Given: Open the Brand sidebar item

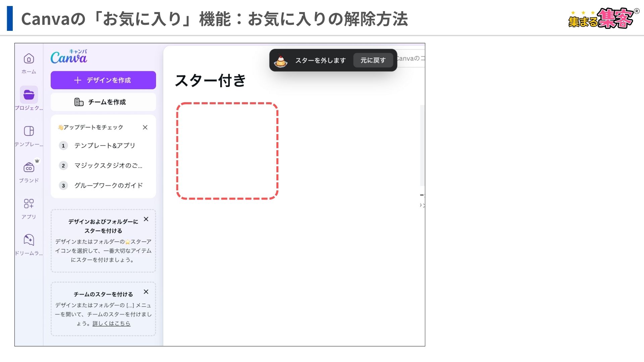Looking at the screenshot, I should [29, 172].
